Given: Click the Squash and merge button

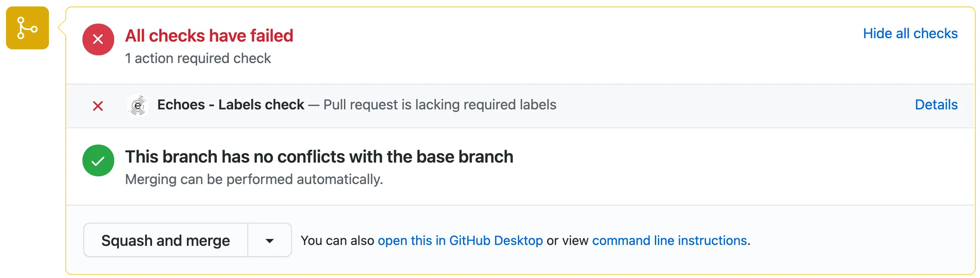Looking at the screenshot, I should coord(166,240).
